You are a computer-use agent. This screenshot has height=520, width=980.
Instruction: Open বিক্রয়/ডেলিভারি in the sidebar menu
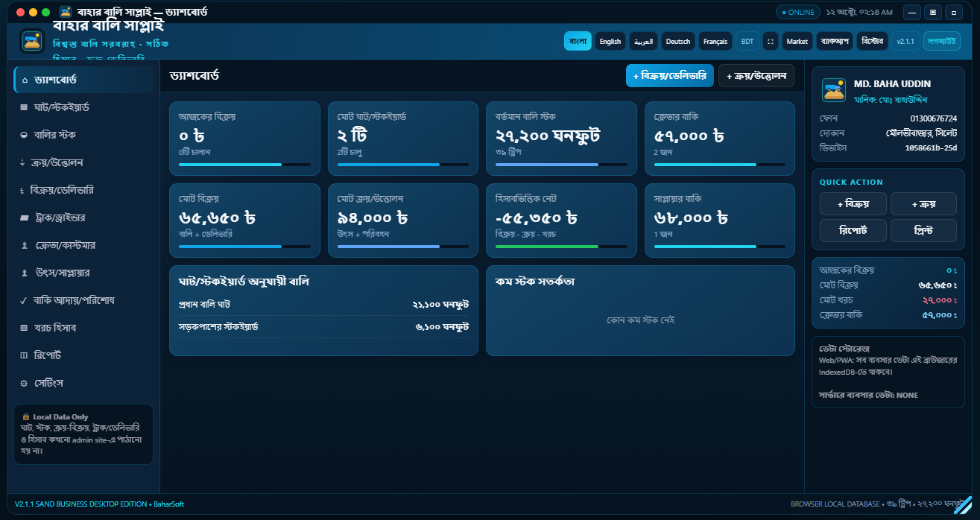pos(83,190)
